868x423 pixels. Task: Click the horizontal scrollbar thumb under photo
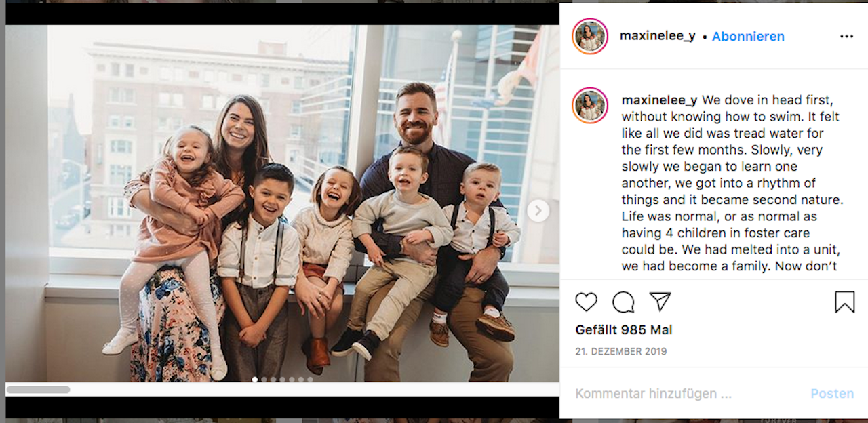click(x=38, y=390)
